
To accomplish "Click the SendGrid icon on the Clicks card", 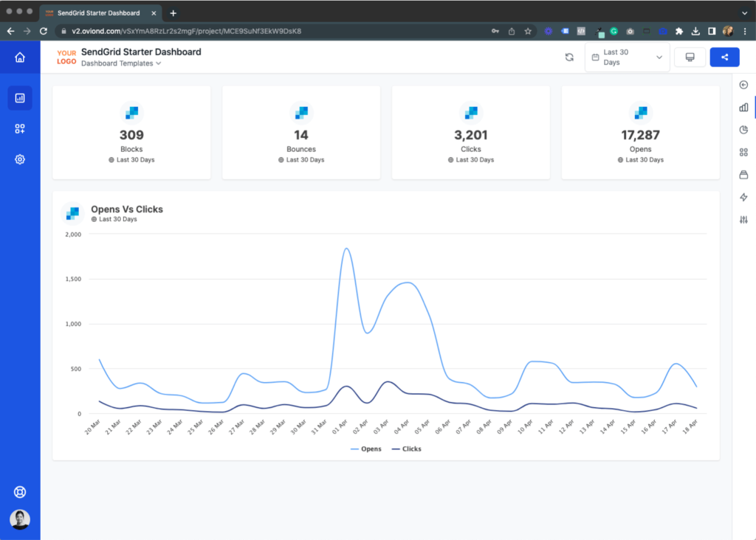I will pos(471,113).
